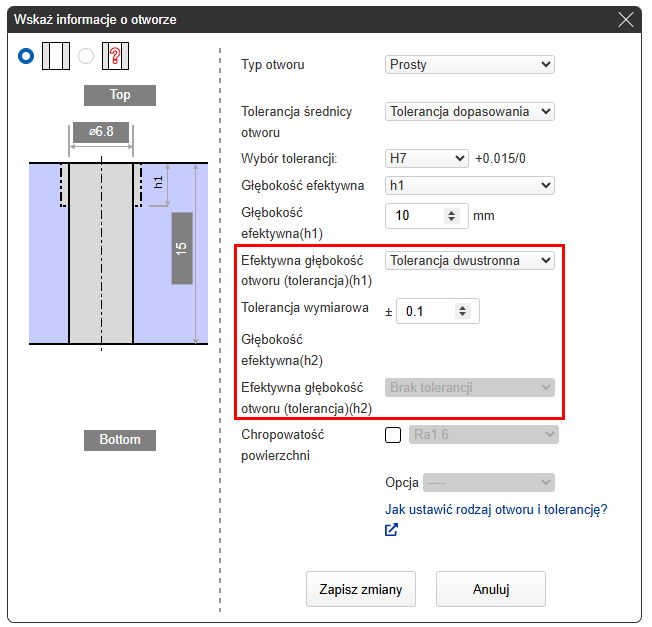Enable the Chropowatość powierzchni checkbox
The width and height of the screenshot is (652, 627).
[393, 435]
